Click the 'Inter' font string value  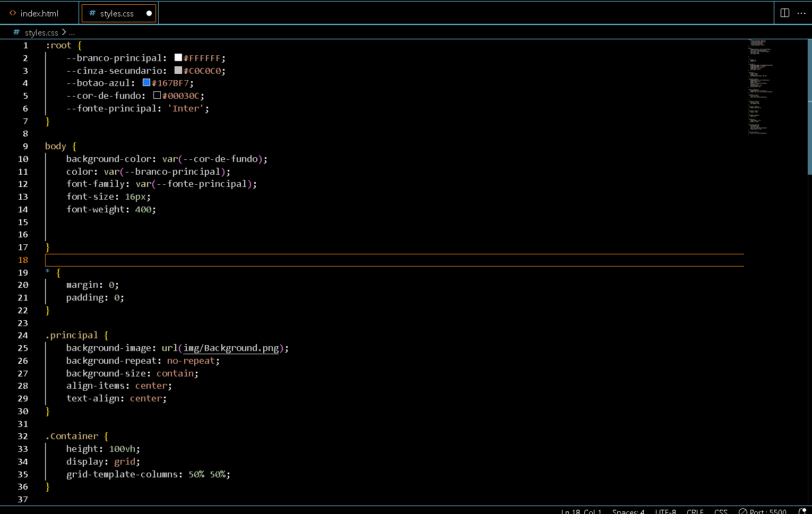pos(186,108)
